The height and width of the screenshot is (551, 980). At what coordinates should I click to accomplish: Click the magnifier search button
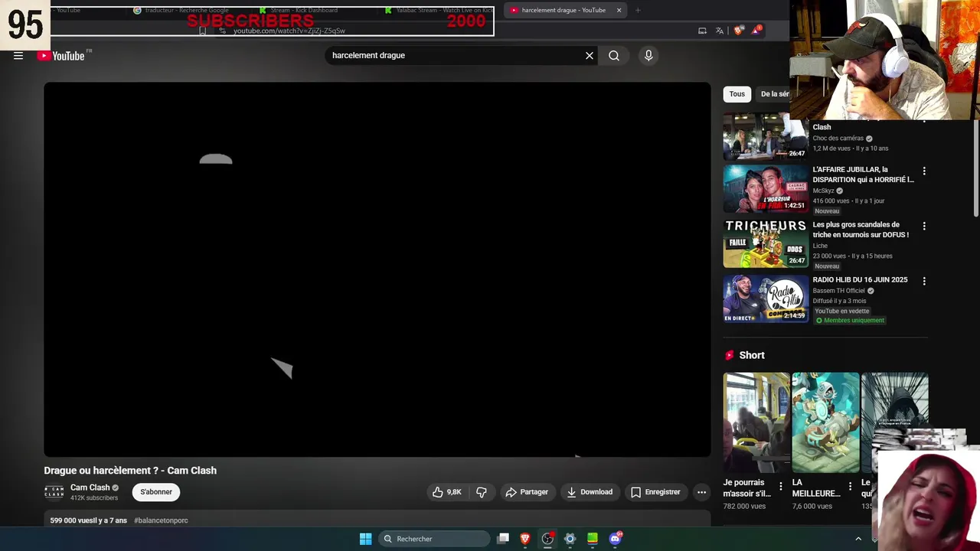[x=614, y=55]
